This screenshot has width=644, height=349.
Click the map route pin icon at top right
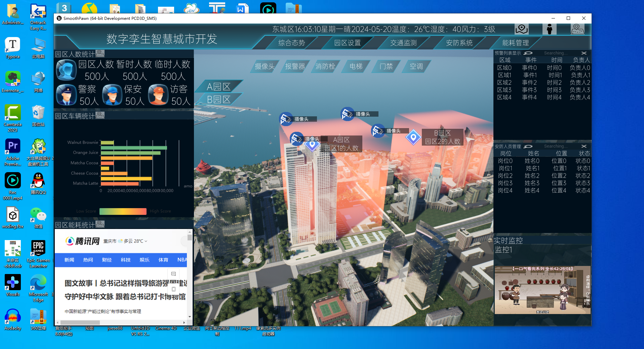[577, 29]
